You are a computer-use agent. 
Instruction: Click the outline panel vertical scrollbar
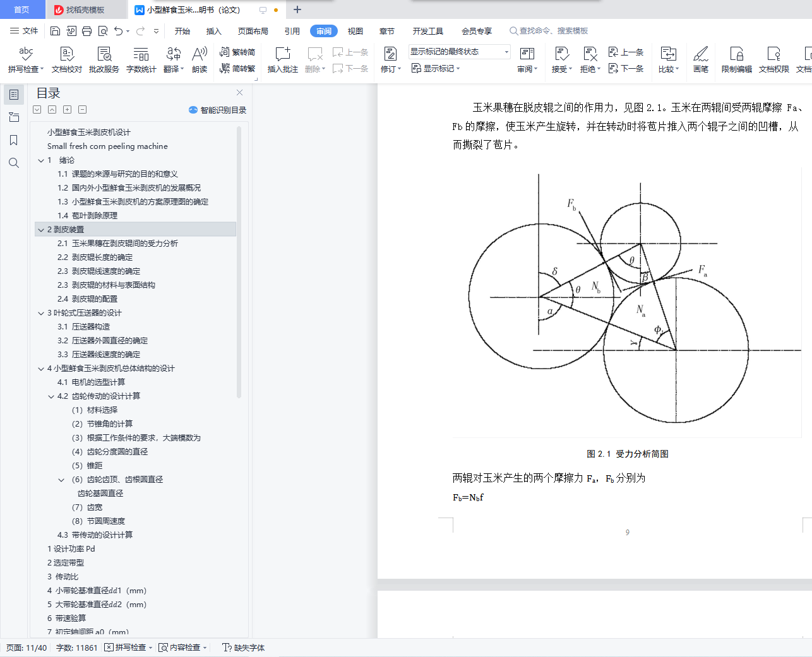point(239,262)
